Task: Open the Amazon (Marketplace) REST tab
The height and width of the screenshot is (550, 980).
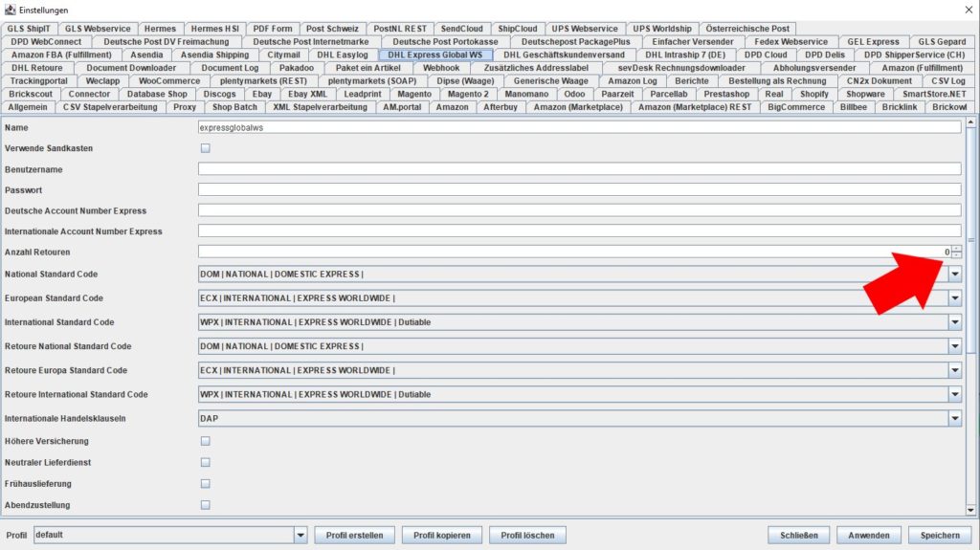Action: [x=695, y=107]
